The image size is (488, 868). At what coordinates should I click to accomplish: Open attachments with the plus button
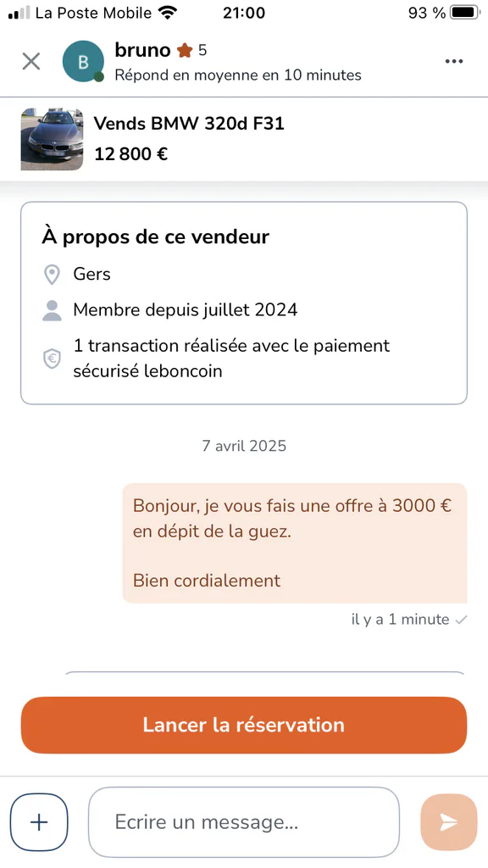coord(39,822)
